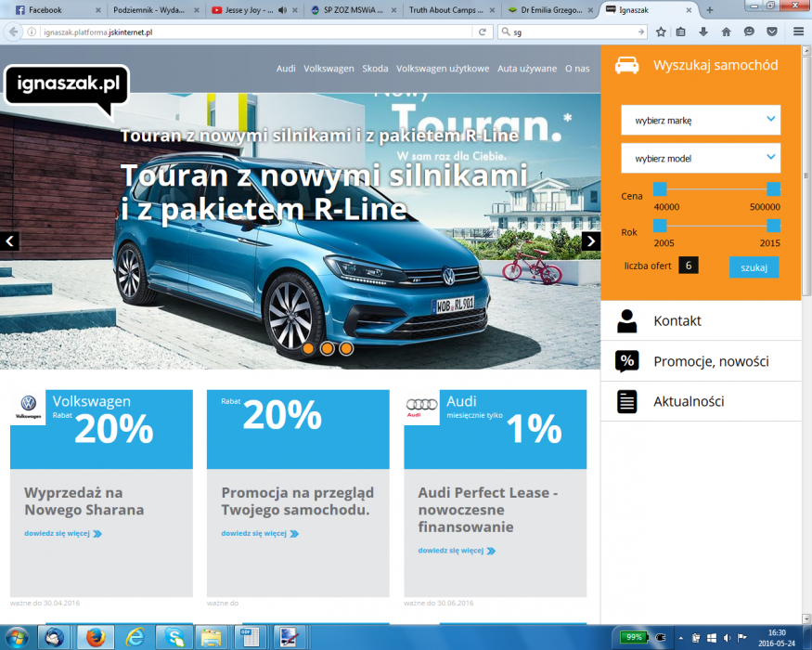This screenshot has height=650, width=812.
Task: Switch to Dr Emilia Grzego tab
Action: (x=550, y=10)
